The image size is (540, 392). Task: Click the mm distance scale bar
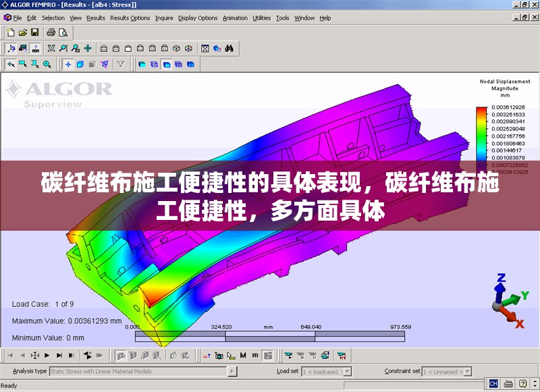[x=269, y=336]
